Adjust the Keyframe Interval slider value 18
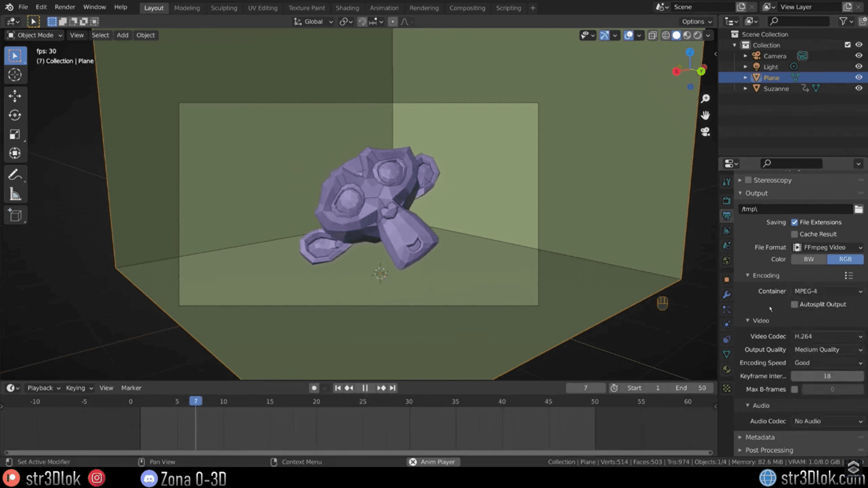This screenshot has width=868, height=488. coord(827,376)
